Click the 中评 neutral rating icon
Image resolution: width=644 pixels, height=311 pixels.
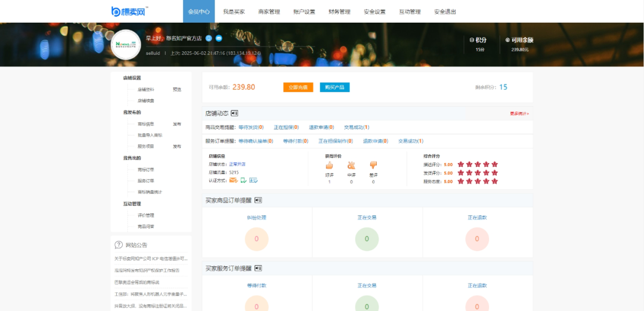tap(351, 165)
